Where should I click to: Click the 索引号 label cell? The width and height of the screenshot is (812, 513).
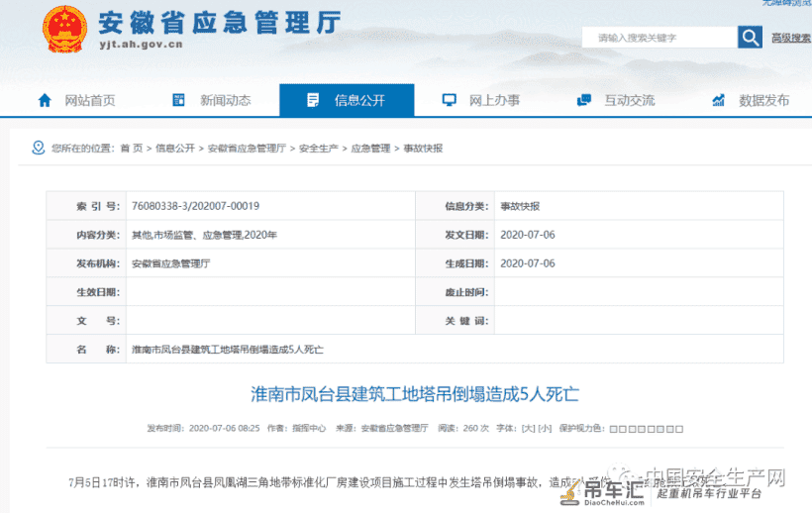click(86, 206)
